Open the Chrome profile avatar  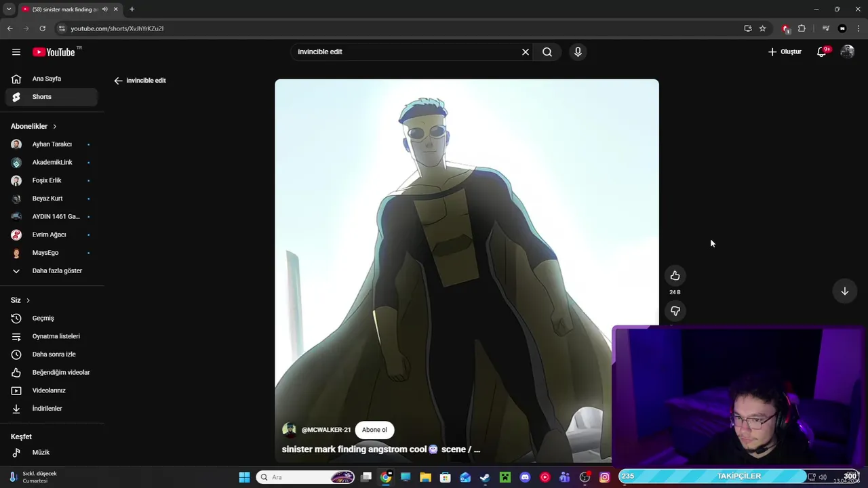pos(842,28)
